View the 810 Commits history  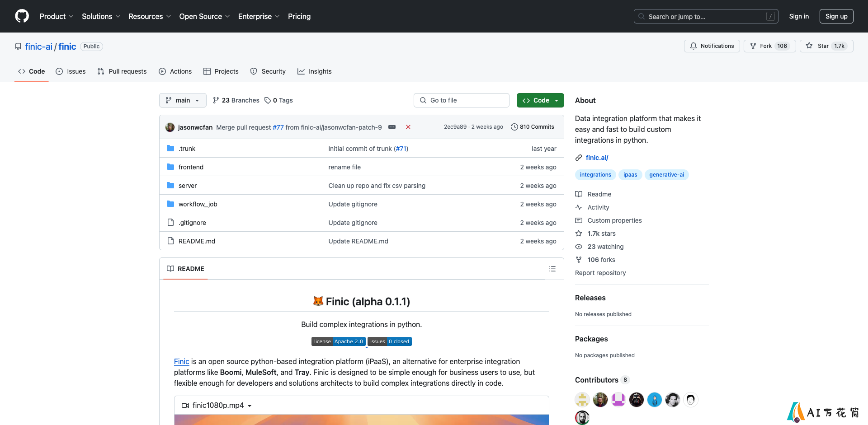[x=533, y=127]
